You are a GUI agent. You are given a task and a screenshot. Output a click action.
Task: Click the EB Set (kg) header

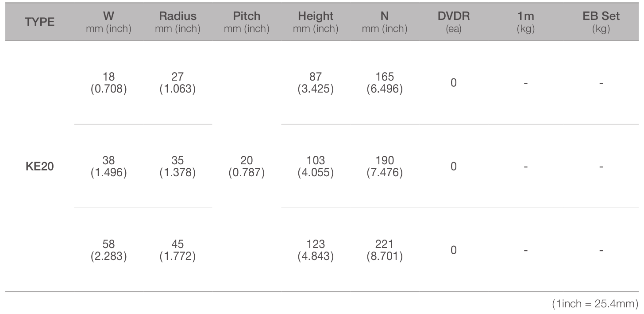click(601, 22)
